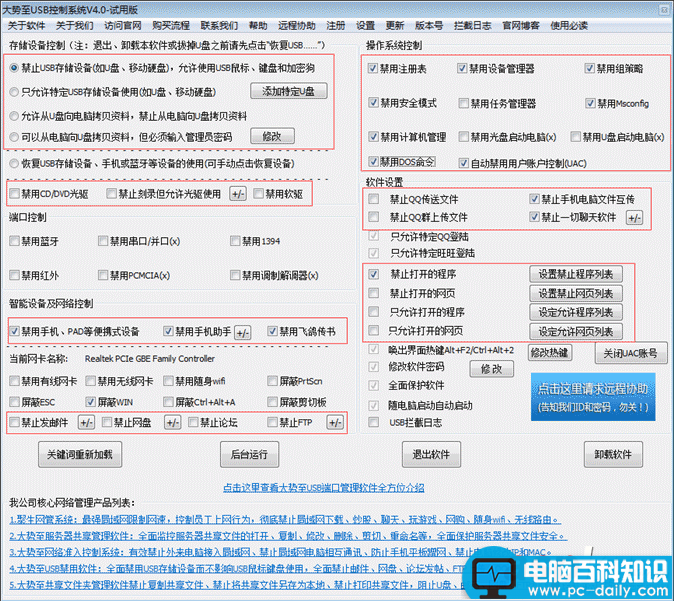Enable 禁止发邮件 checkbox
The height and width of the screenshot is (601, 674).
(15, 423)
